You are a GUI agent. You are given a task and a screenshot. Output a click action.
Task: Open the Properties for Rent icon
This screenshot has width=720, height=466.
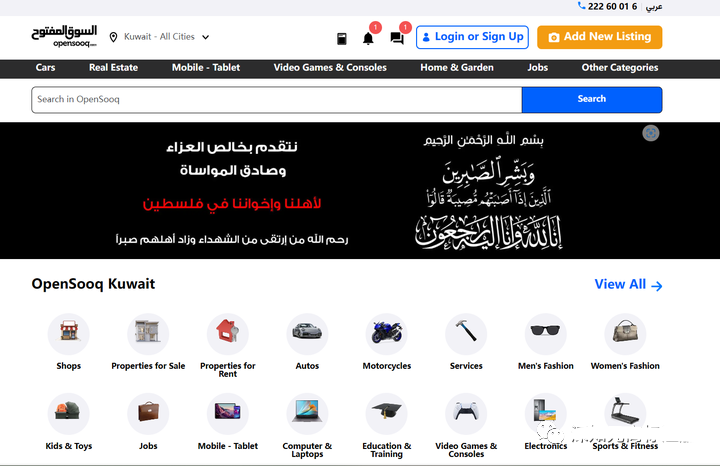[228, 334]
